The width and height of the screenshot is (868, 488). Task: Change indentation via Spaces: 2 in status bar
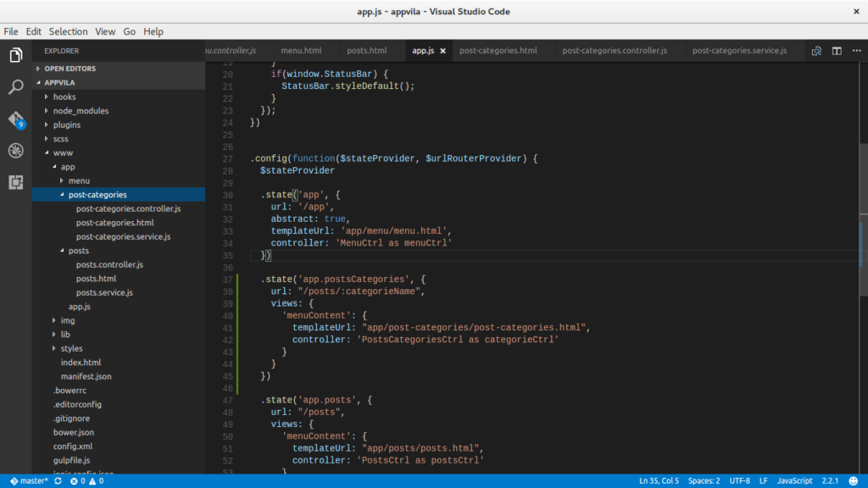point(704,480)
